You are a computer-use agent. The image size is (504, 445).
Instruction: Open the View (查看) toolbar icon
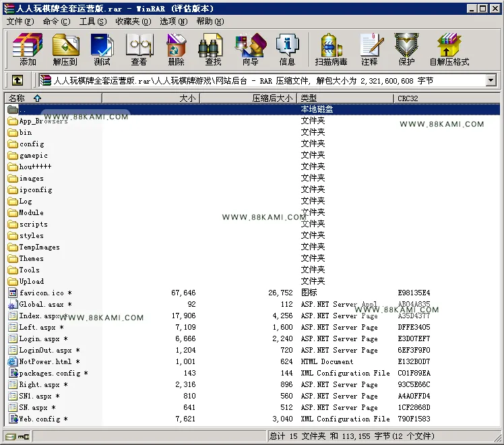click(139, 49)
